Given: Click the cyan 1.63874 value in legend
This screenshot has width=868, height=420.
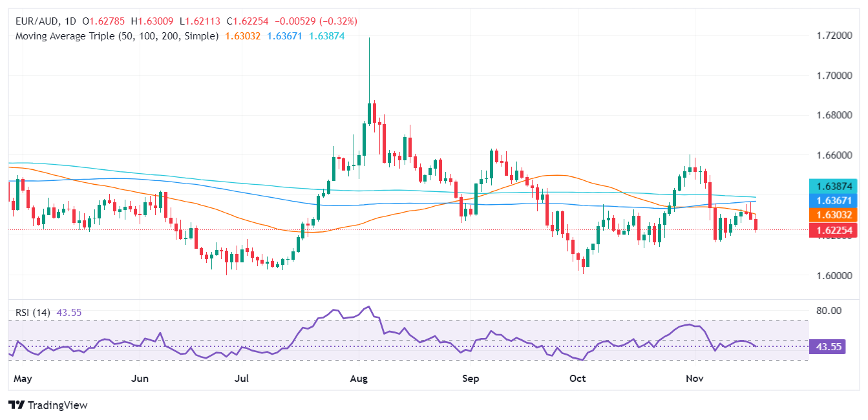Looking at the screenshot, I should tap(326, 37).
